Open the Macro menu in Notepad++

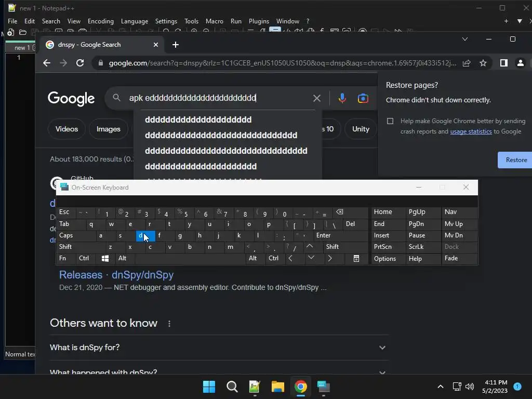pyautogui.click(x=215, y=21)
